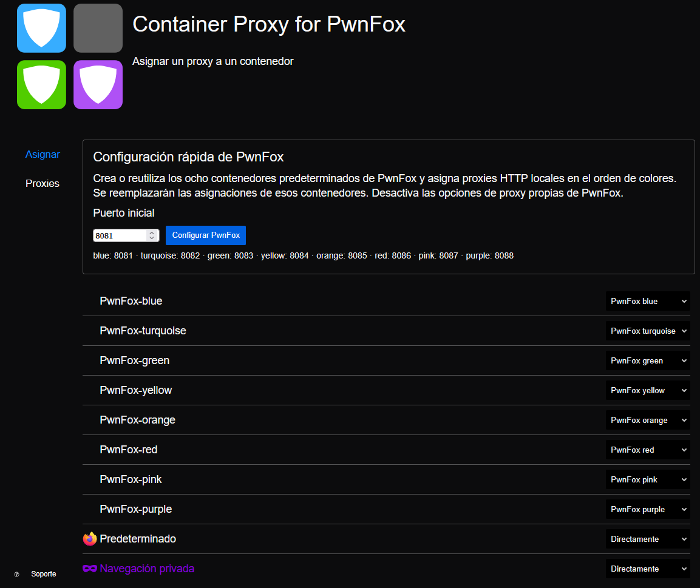This screenshot has width=700, height=588.
Task: Click the Container Proxy for PwnFox title
Action: 269,24
